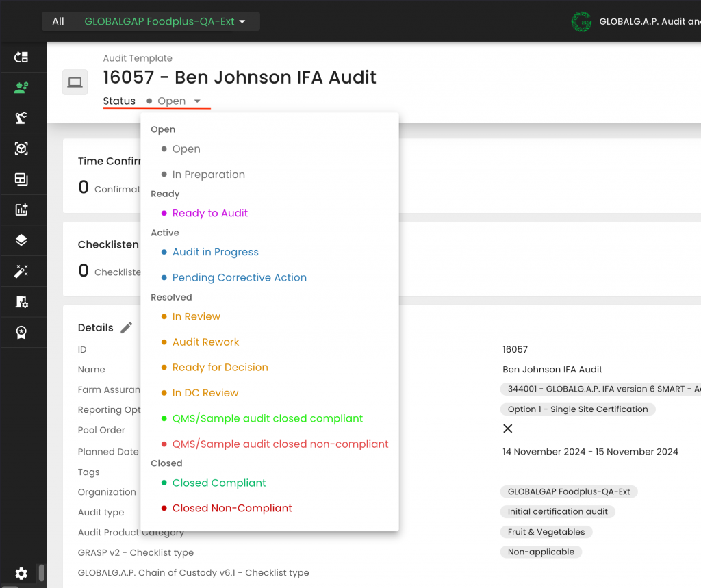Image resolution: width=701 pixels, height=588 pixels.
Task: Select Ready to Audit status
Action: (209, 213)
